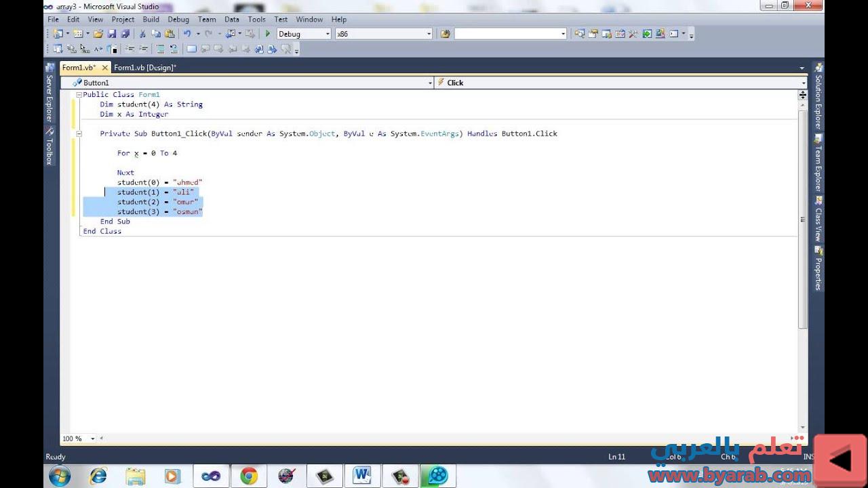Click the editor split bar handle
This screenshot has height=488, width=868.
tap(803, 95)
